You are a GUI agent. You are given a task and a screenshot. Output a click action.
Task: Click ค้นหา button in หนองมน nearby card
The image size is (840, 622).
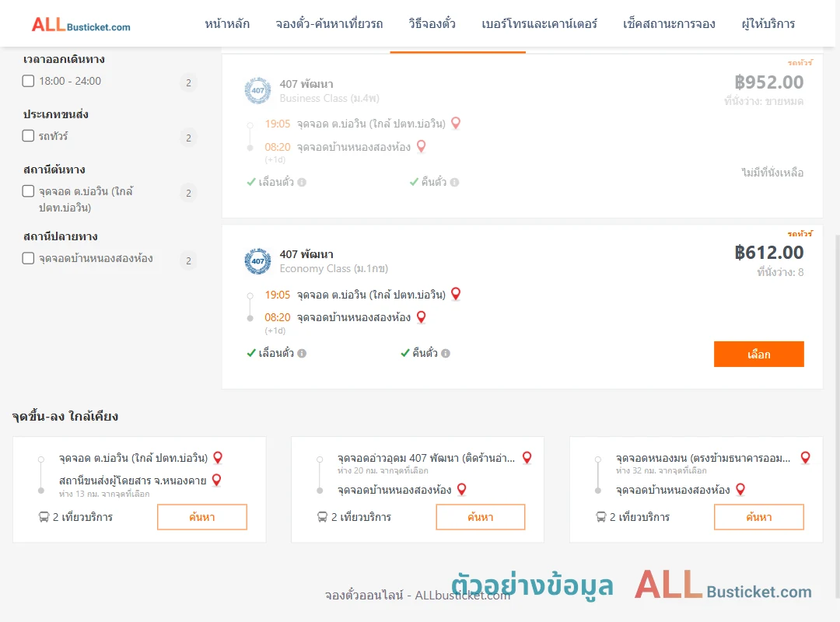click(x=759, y=517)
